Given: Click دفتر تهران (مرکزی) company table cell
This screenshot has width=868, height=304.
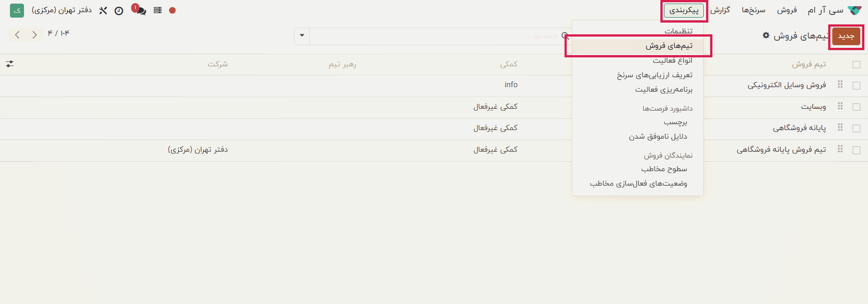Looking at the screenshot, I should click(x=198, y=150).
